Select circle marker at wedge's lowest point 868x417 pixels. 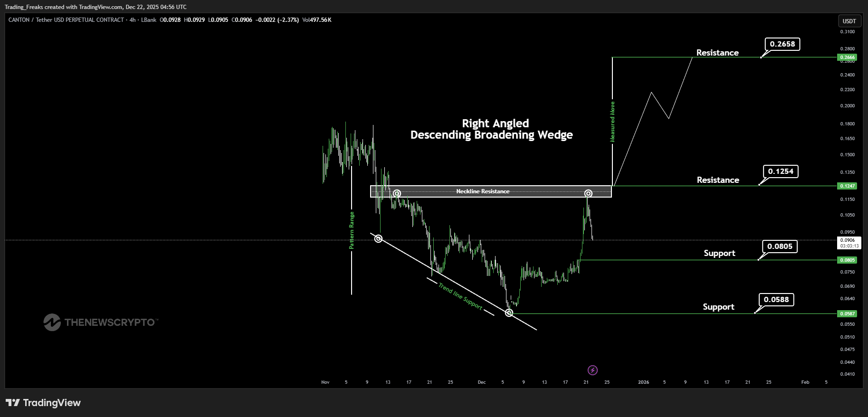pyautogui.click(x=509, y=313)
